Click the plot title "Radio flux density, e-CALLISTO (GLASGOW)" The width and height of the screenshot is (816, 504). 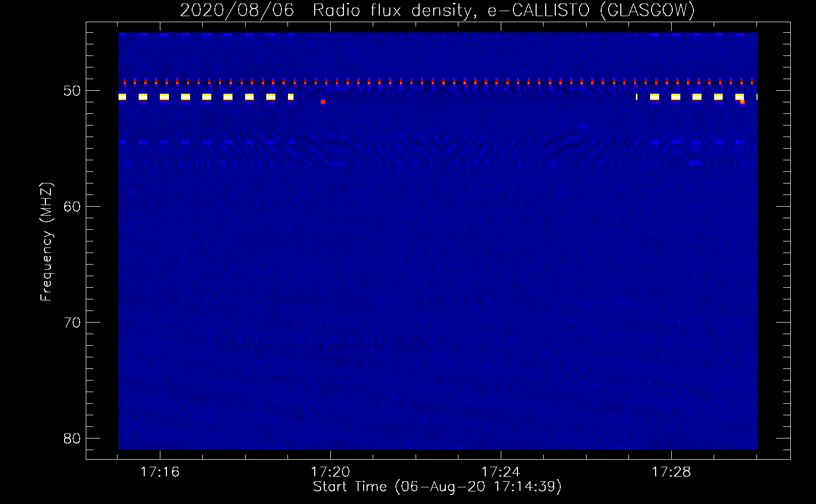point(503,11)
